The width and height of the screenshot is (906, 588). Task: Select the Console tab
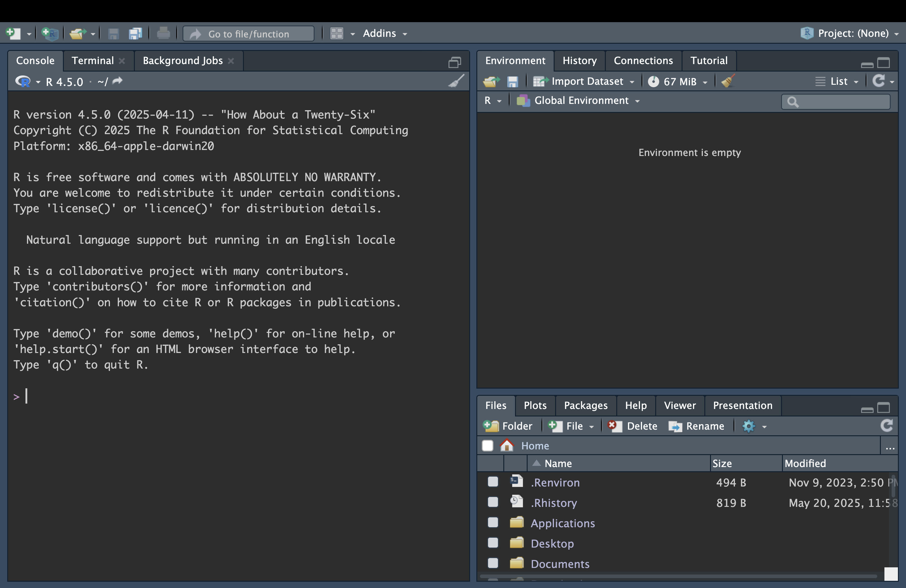coord(35,60)
